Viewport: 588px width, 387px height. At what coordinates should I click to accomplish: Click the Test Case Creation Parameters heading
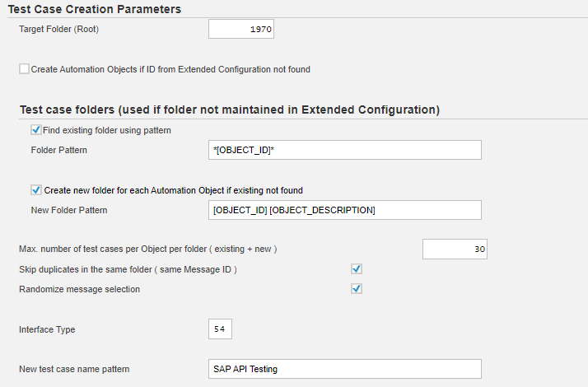95,9
